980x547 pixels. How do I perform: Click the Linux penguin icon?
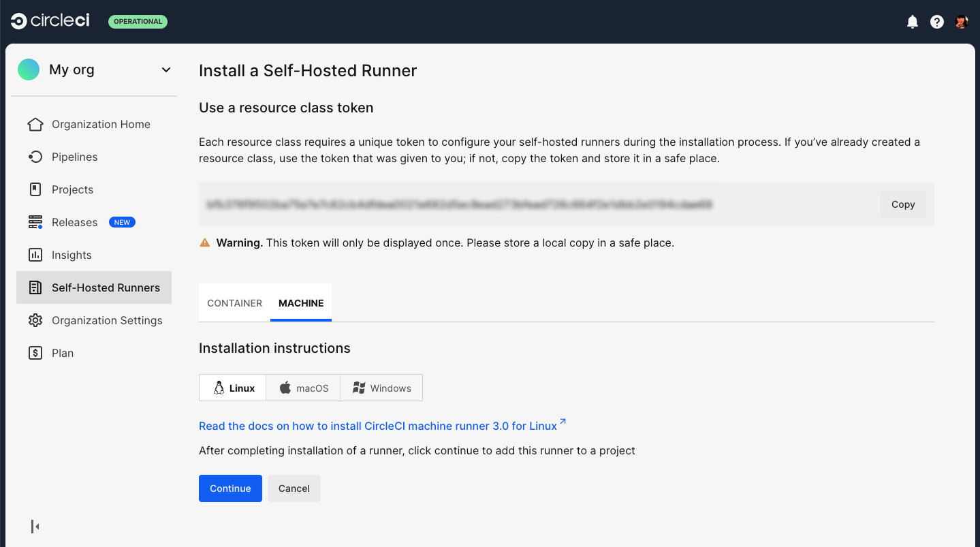point(219,388)
